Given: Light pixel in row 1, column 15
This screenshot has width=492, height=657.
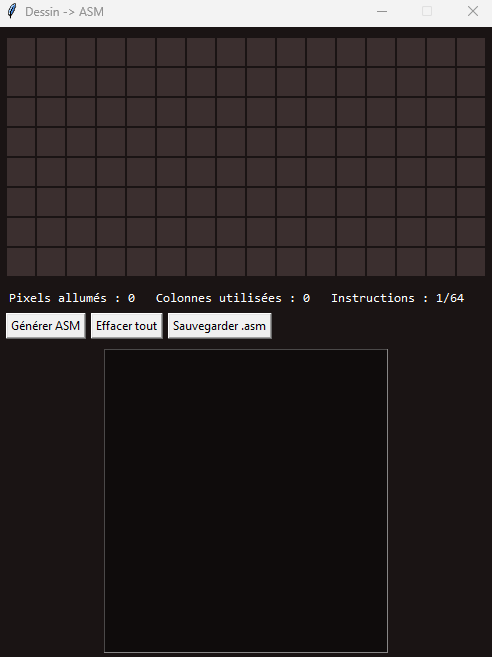Looking at the screenshot, I should (x=441, y=52).
